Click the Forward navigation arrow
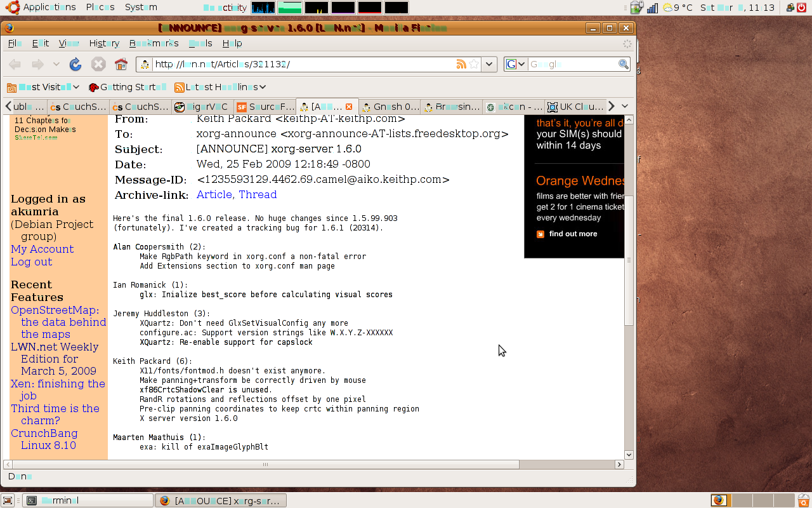Viewport: 812px width, 508px height. 37,64
